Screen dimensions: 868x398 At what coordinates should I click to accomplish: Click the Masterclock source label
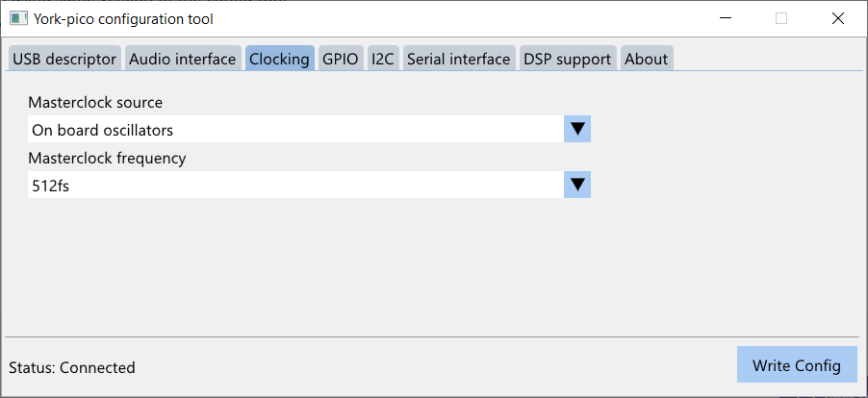pos(95,102)
